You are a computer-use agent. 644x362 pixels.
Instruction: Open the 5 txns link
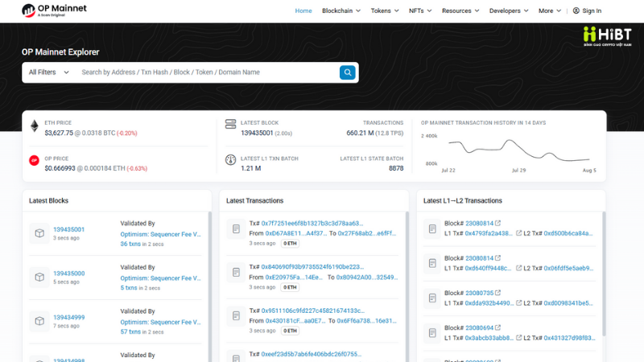pyautogui.click(x=129, y=288)
